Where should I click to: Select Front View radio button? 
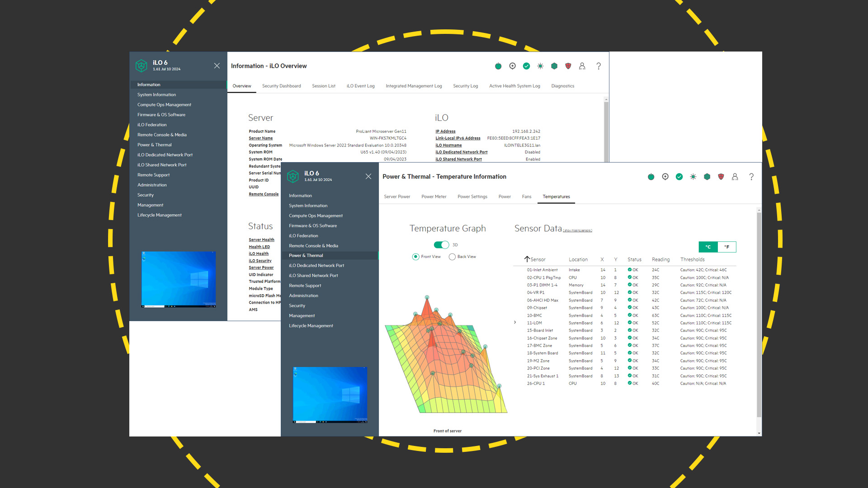coord(415,257)
